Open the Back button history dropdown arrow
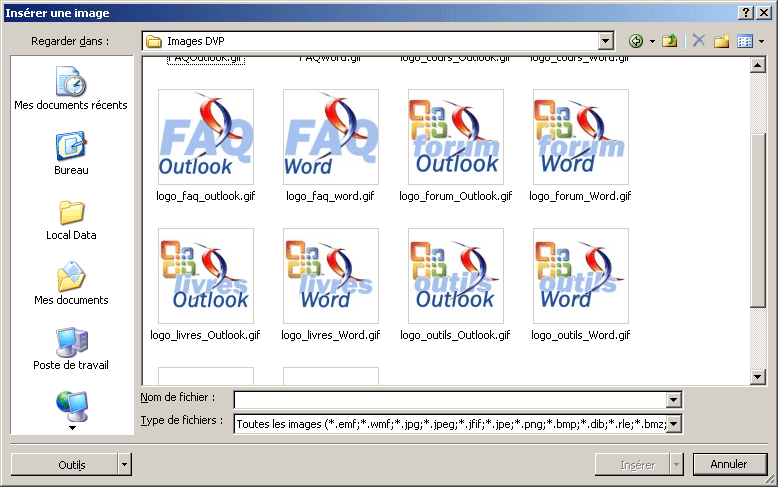Image resolution: width=778 pixels, height=487 pixels. [652, 42]
